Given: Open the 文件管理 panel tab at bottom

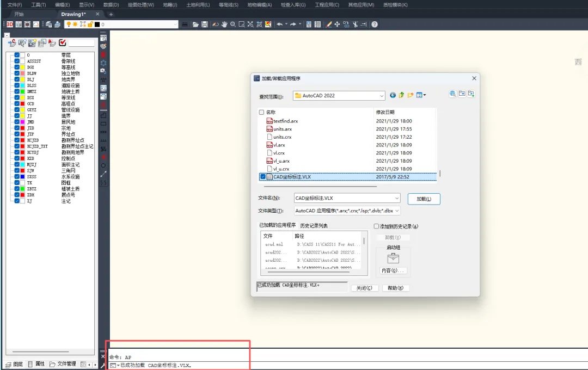Looking at the screenshot, I should point(63,364).
